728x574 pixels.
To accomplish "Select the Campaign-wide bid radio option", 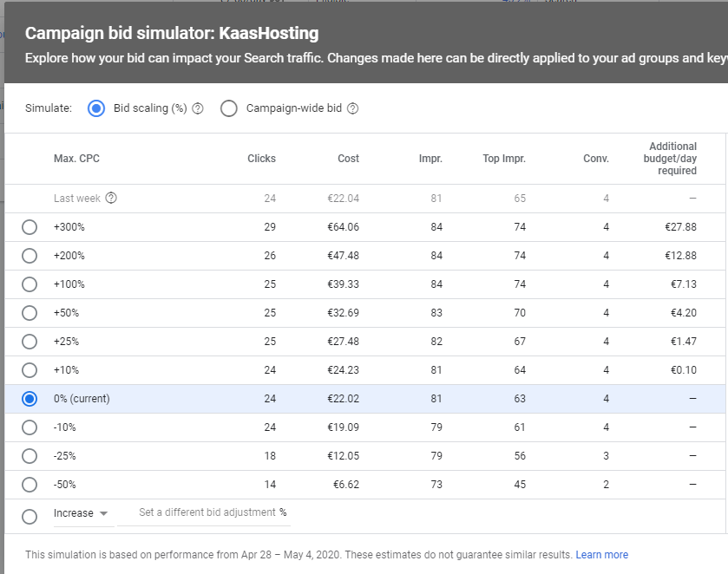I will click(x=229, y=108).
